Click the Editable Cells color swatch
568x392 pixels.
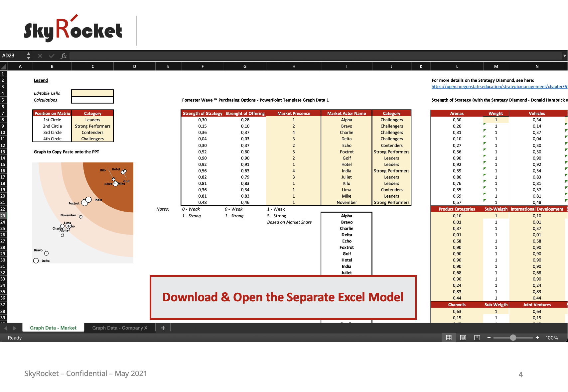click(92, 93)
